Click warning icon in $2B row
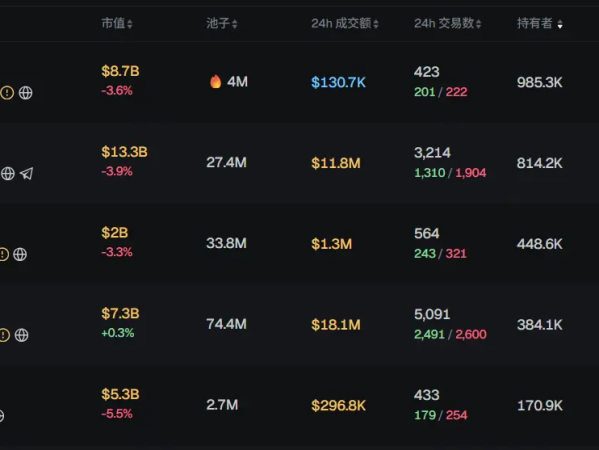The width and height of the screenshot is (599, 450). (4, 254)
